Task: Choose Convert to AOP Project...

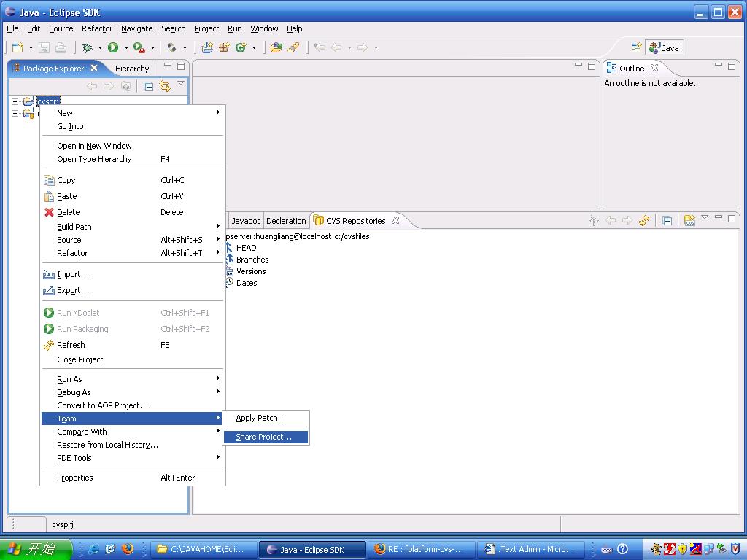Action: pyautogui.click(x=133, y=405)
